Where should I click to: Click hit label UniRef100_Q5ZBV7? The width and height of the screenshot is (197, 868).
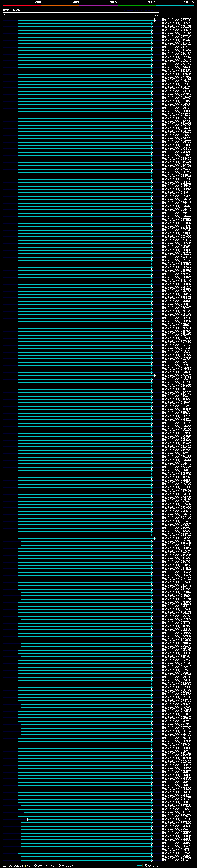pyautogui.click(x=177, y=155)
